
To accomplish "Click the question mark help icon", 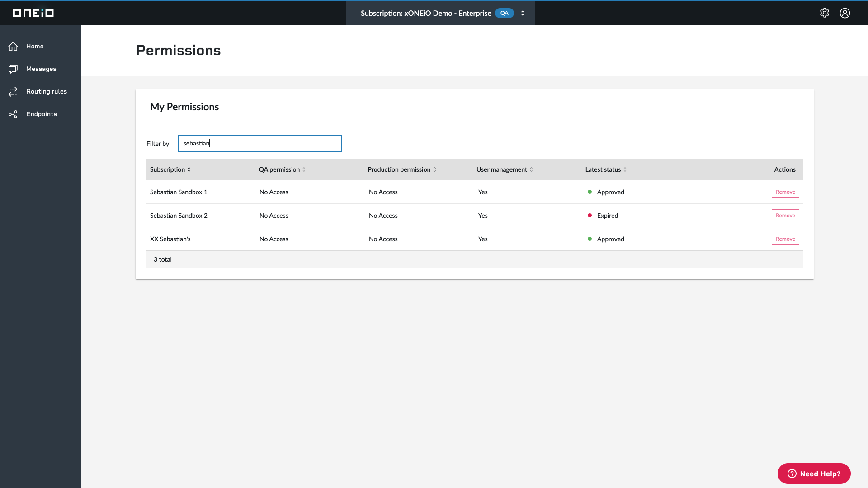I will tap(792, 474).
